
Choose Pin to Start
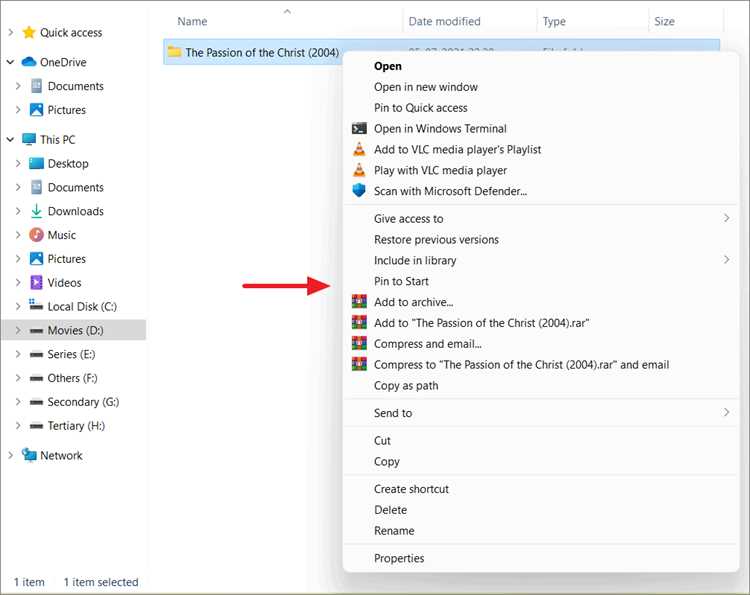point(401,281)
